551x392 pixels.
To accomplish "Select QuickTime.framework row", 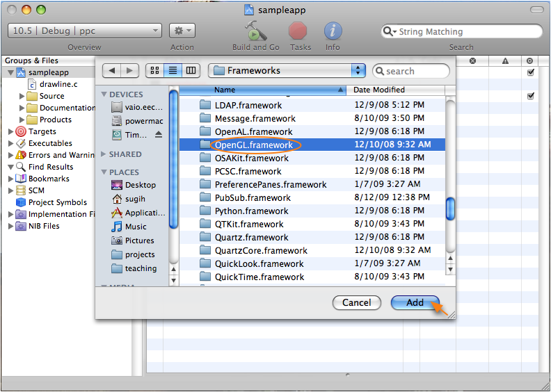I will 312,277.
